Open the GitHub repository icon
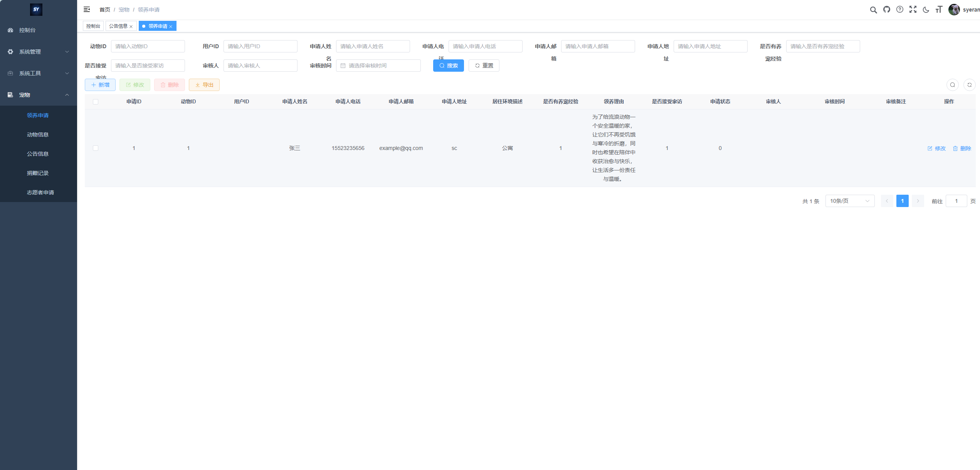 [887, 10]
